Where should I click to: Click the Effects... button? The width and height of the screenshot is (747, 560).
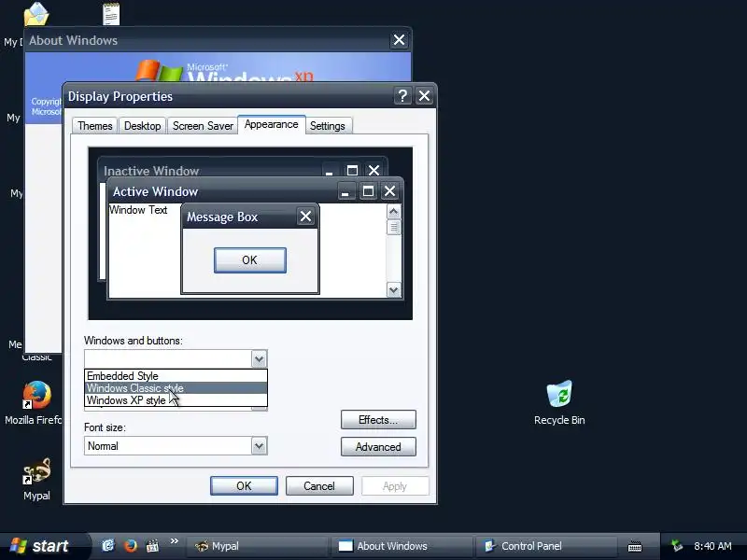[x=378, y=419]
